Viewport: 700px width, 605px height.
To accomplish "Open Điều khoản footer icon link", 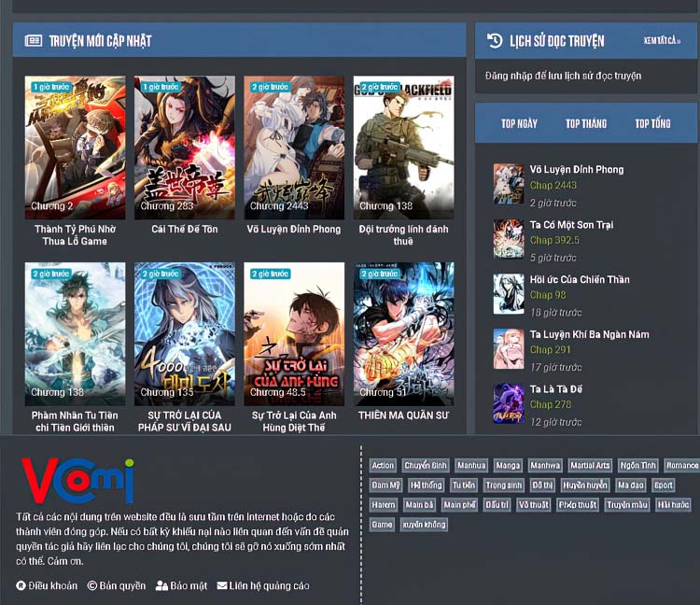I will (21, 586).
